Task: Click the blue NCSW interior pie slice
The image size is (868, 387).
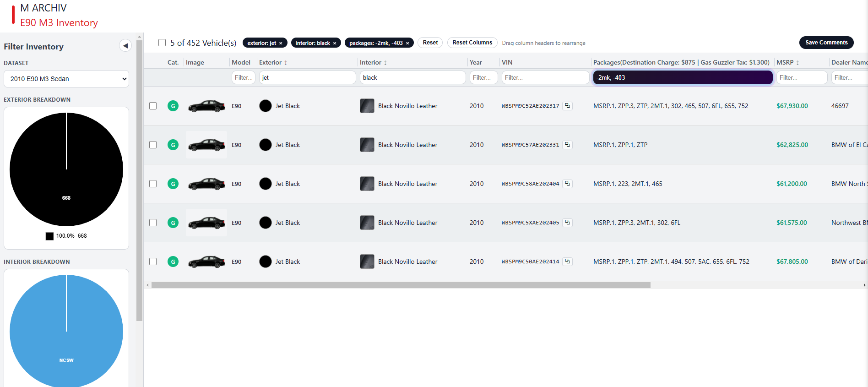Action: pos(66,331)
